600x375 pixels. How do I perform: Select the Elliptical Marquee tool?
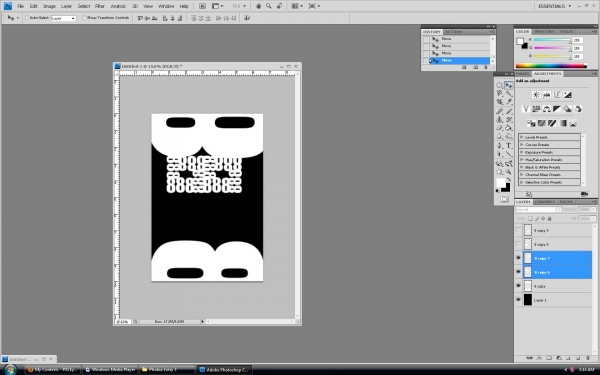coord(499,85)
